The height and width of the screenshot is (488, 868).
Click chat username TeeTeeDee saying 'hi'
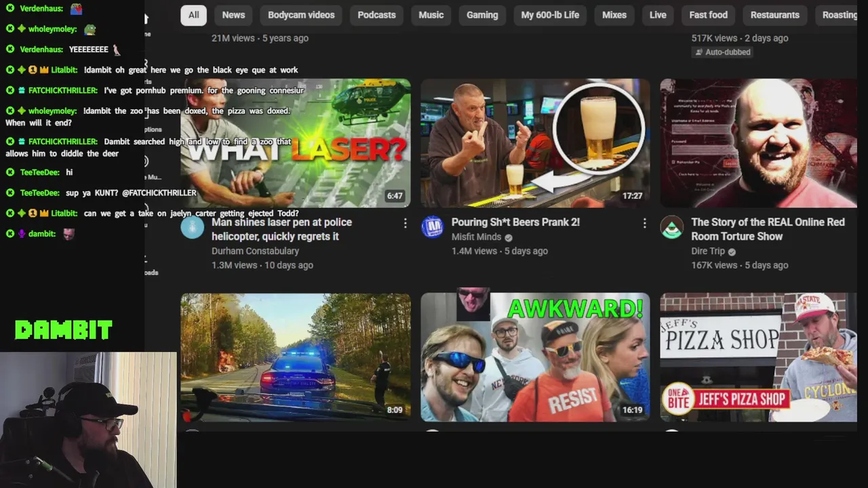(39, 173)
